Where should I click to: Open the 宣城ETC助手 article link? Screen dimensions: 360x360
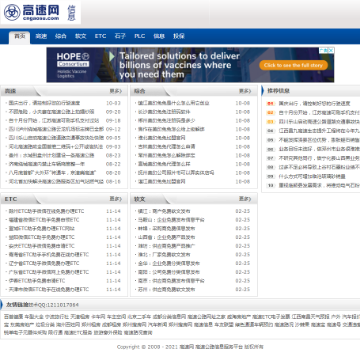41,229
